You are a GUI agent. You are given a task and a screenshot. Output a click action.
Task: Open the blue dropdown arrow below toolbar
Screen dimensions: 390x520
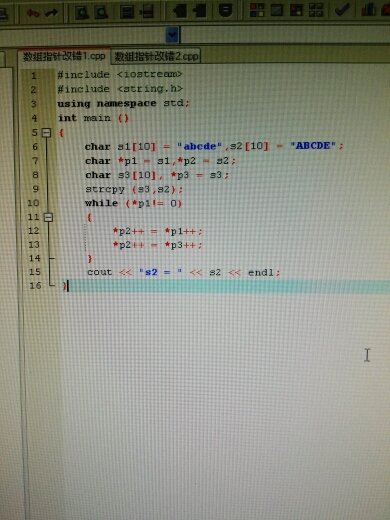point(172,34)
